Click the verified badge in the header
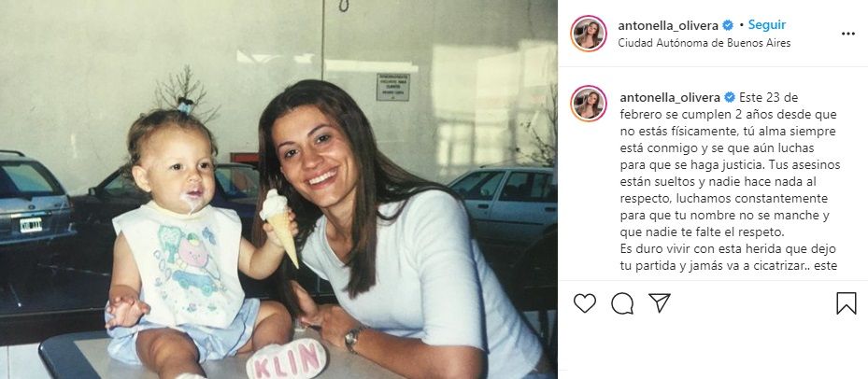The image size is (868, 379). click(x=728, y=25)
